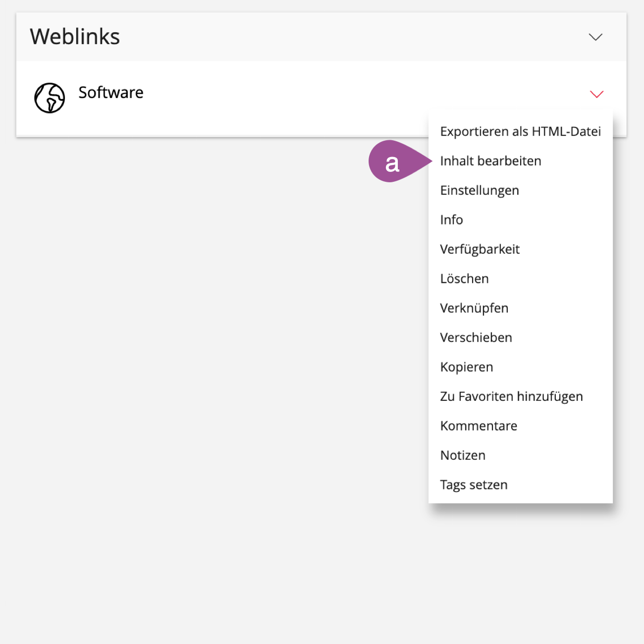Viewport: 644px width, 644px height.
Task: Click the Info menu entry
Action: pyautogui.click(x=451, y=220)
